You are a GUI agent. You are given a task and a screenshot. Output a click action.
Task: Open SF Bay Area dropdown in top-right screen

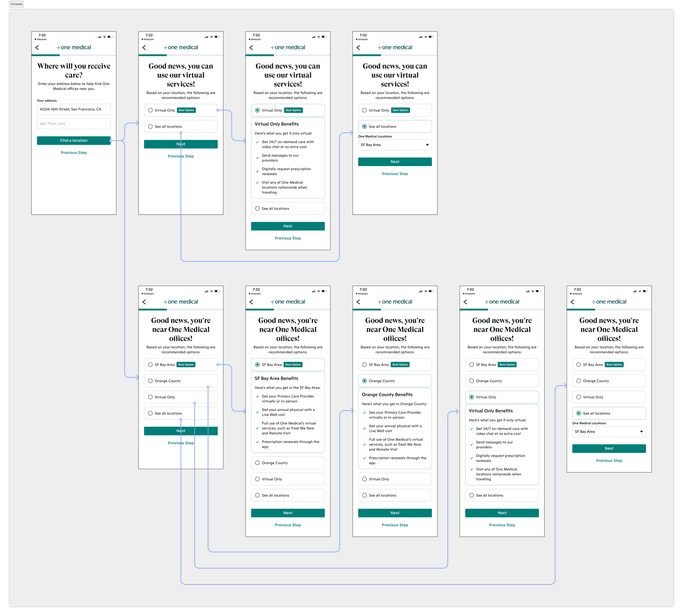click(x=395, y=145)
